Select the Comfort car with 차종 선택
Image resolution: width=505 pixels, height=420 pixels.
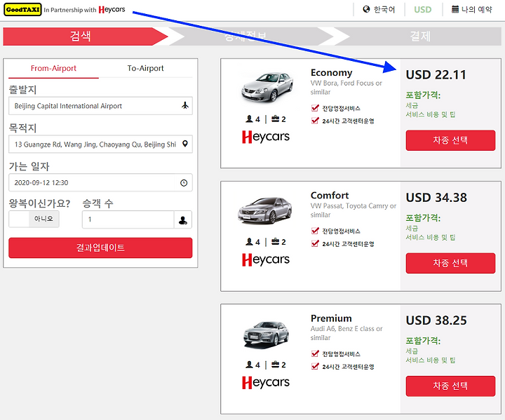(x=450, y=263)
